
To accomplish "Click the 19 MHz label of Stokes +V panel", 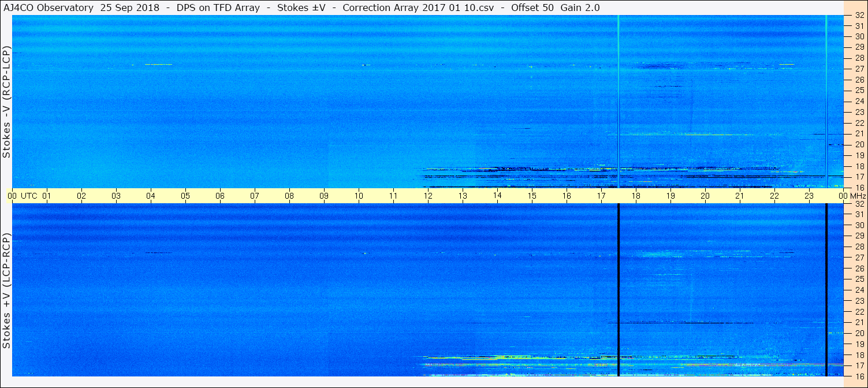I will [859, 344].
